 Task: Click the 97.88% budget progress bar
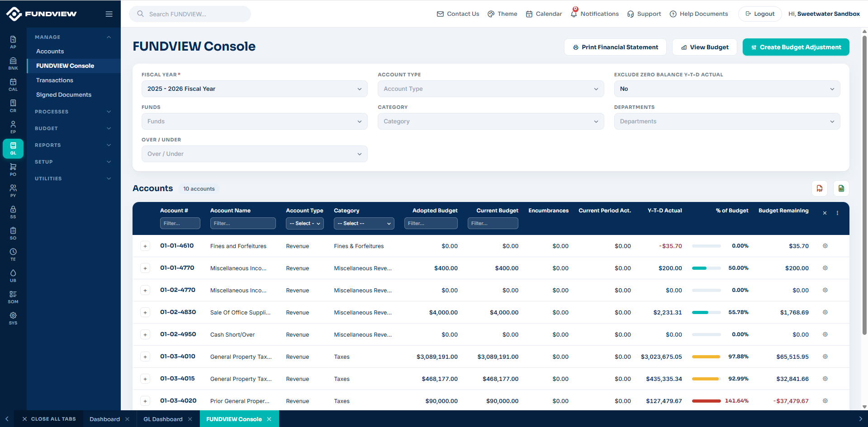[706, 357]
